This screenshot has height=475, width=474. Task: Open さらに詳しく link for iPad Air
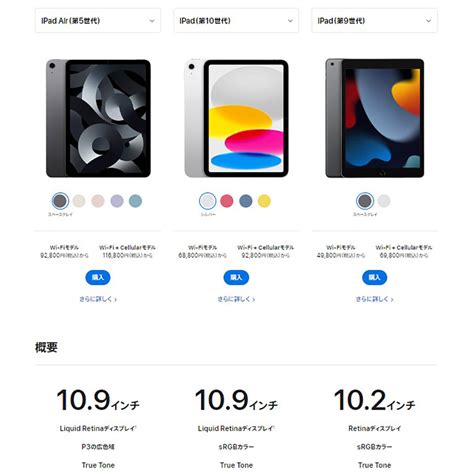click(x=98, y=299)
